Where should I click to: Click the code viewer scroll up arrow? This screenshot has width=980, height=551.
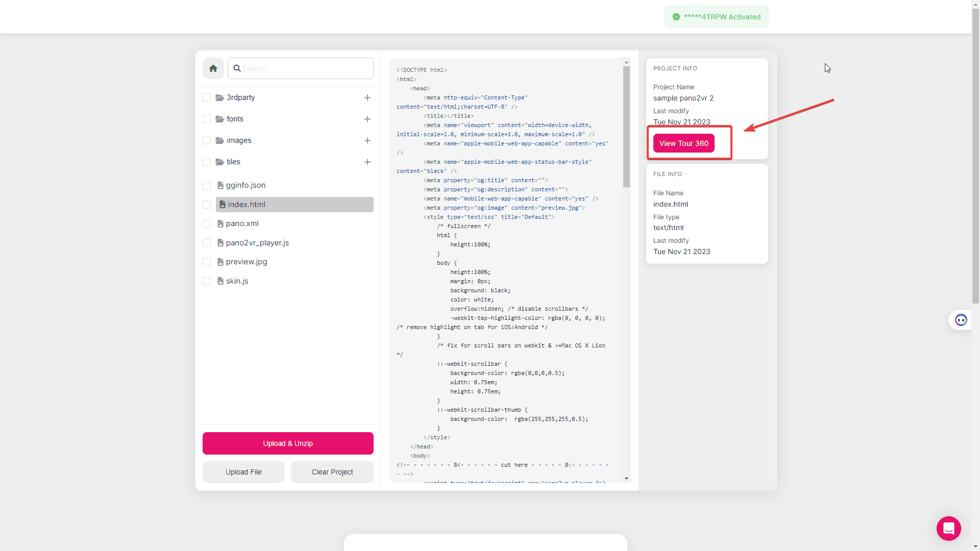click(x=626, y=62)
